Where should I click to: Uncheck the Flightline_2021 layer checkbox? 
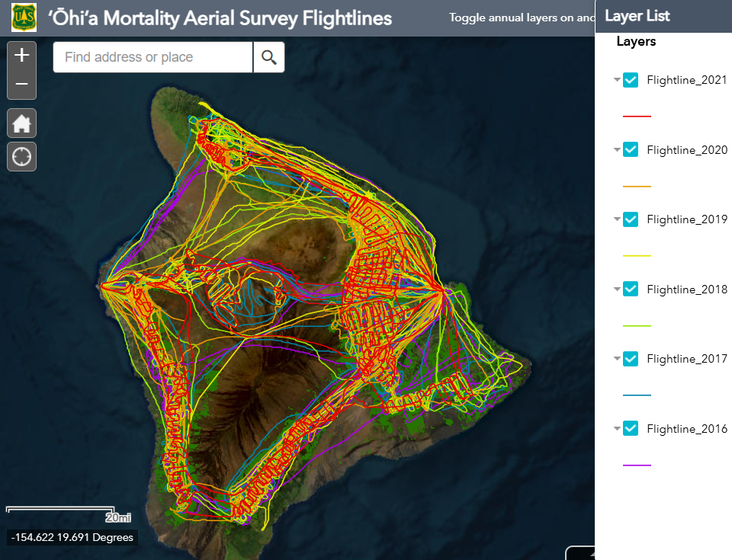(631, 80)
